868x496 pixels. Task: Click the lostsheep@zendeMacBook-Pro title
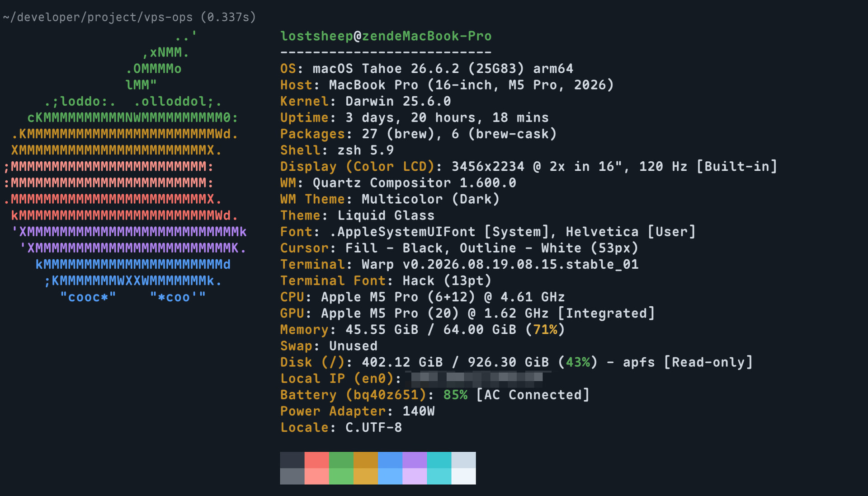[386, 36]
